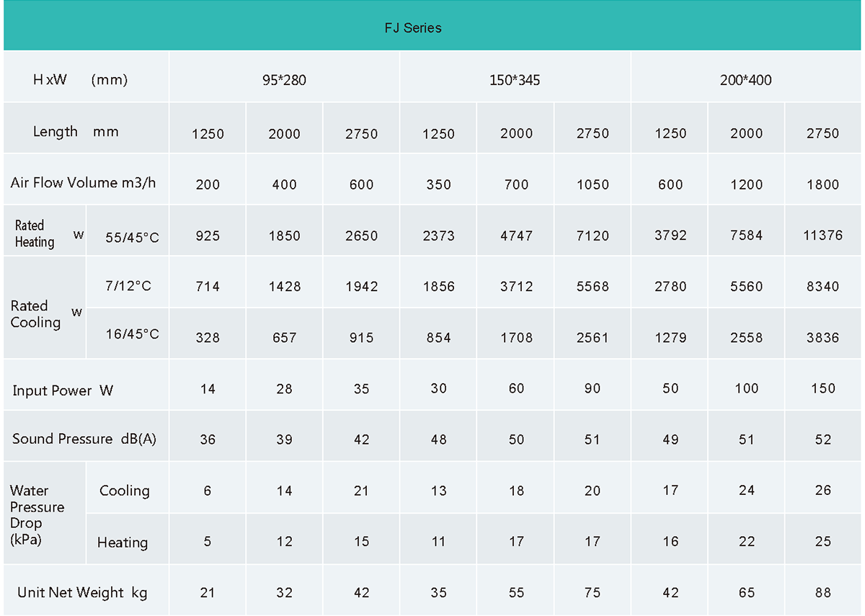
Task: Click the Input Power W row label
Action: (x=63, y=390)
